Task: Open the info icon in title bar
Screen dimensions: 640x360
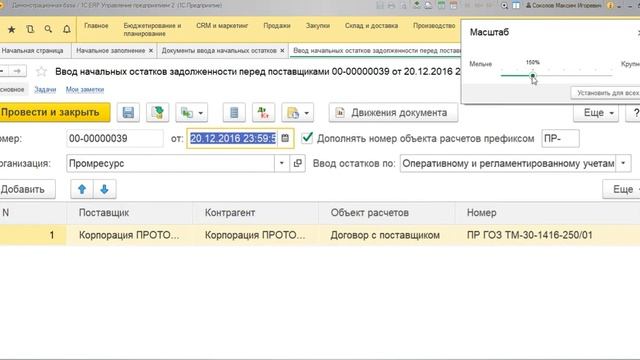Action: click(611, 5)
